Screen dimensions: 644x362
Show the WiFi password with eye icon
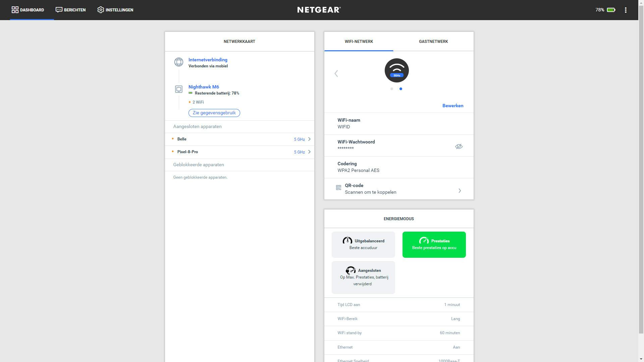[459, 146]
